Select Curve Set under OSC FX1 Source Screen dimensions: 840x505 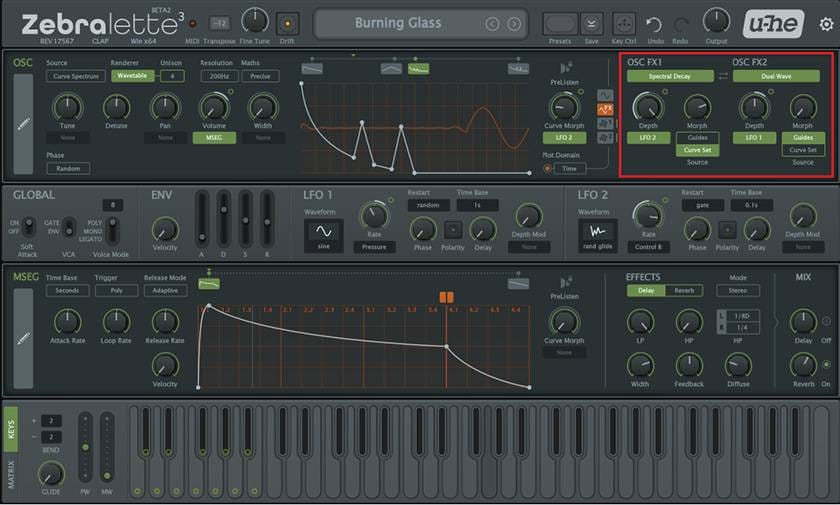coord(697,150)
